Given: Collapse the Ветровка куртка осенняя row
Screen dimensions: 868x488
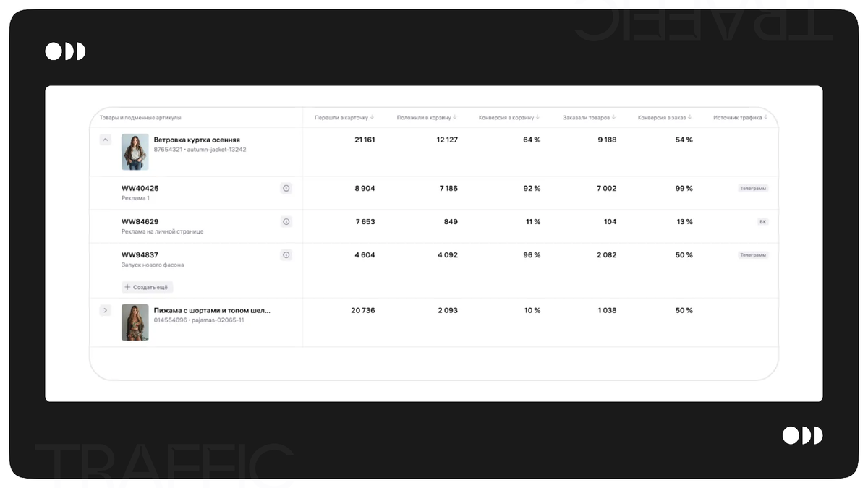Looking at the screenshot, I should [106, 140].
